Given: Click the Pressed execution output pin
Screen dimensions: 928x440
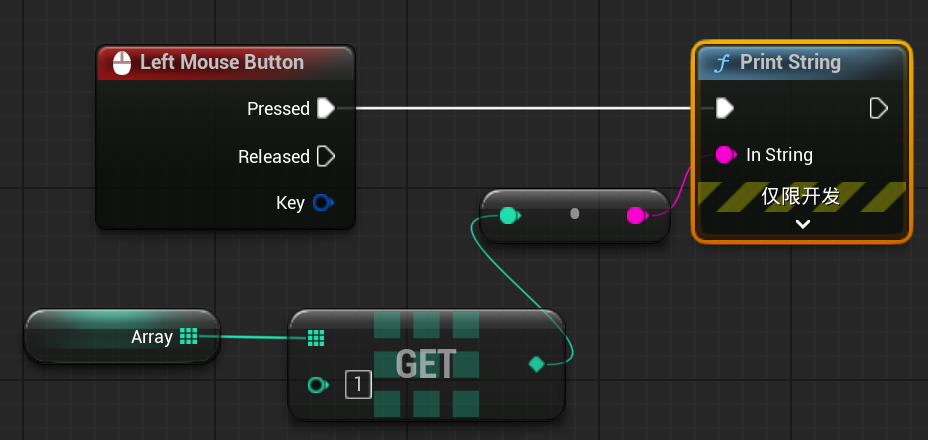Looking at the screenshot, I should [x=326, y=108].
